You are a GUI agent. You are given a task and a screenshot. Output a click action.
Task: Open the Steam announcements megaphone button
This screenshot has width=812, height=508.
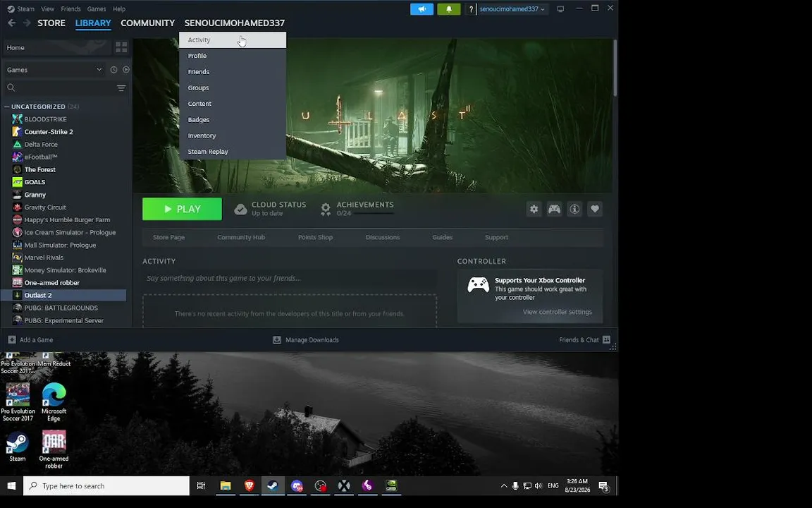click(422, 8)
